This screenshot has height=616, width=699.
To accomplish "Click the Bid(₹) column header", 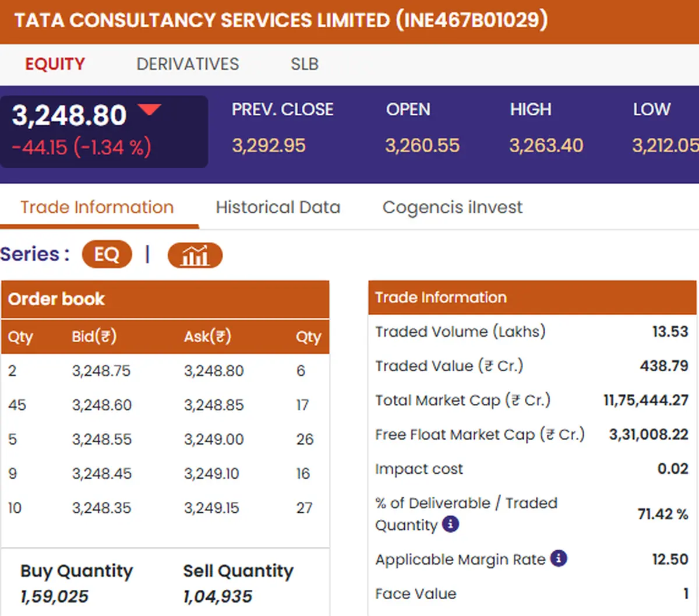I will [94, 336].
